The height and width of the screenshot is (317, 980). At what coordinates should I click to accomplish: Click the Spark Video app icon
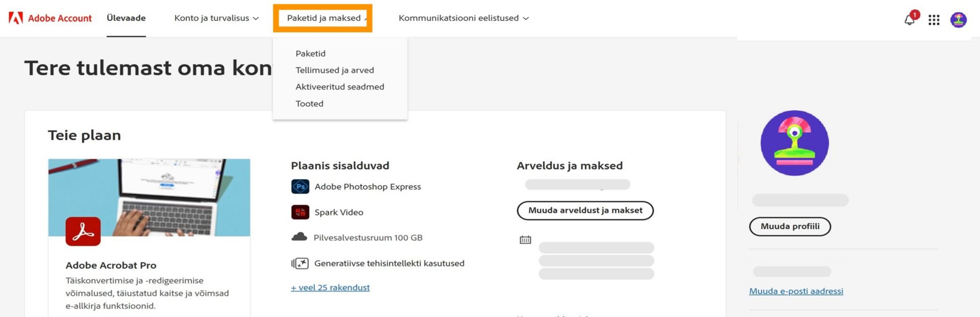click(x=300, y=212)
